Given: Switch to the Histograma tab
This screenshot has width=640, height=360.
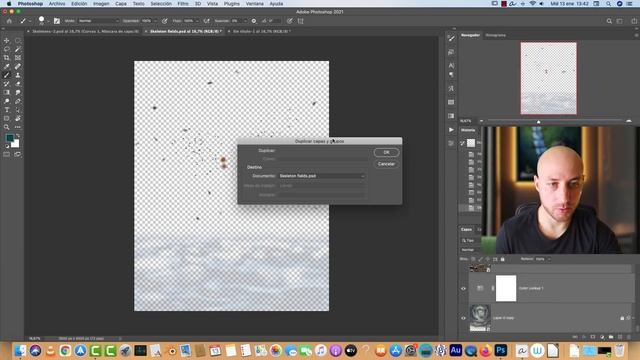Looking at the screenshot, I should (x=496, y=36).
